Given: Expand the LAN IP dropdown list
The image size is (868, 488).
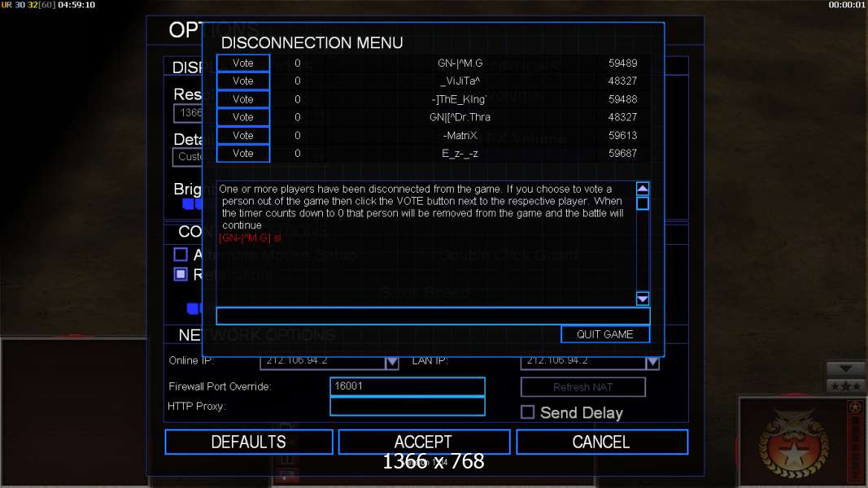Looking at the screenshot, I should pos(652,361).
